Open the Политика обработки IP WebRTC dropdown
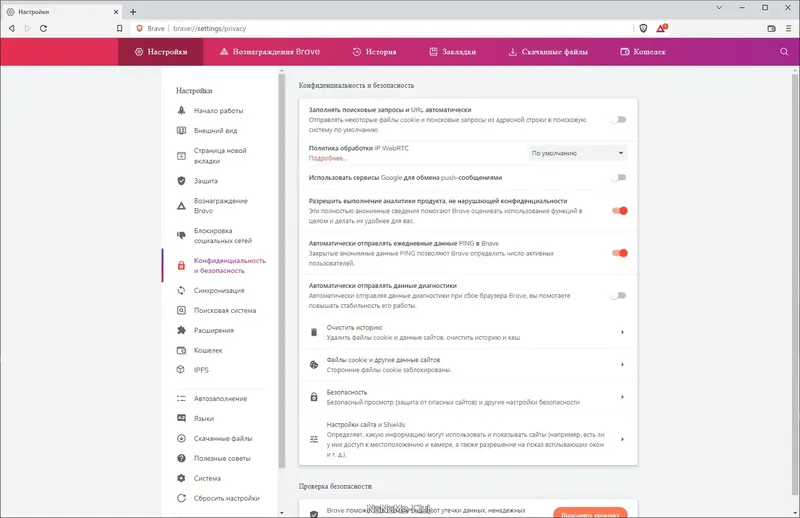The height and width of the screenshot is (518, 800). coord(578,153)
